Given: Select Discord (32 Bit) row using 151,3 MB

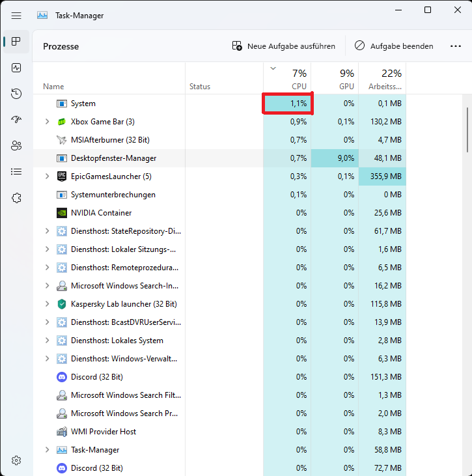Looking at the screenshot, I should pyautogui.click(x=219, y=377).
